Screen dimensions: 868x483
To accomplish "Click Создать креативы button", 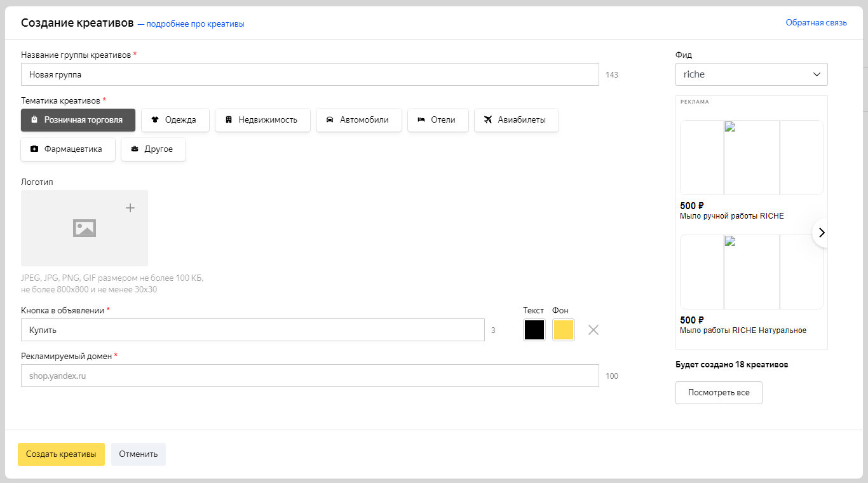I will pos(61,454).
